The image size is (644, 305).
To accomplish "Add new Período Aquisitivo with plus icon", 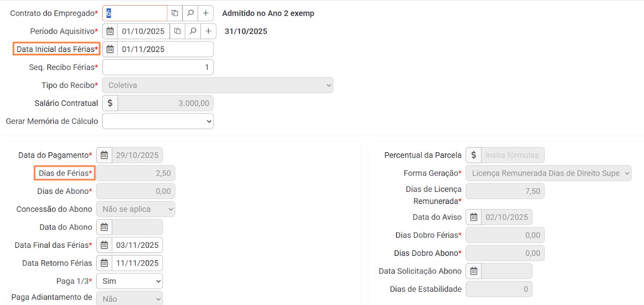I will (208, 31).
